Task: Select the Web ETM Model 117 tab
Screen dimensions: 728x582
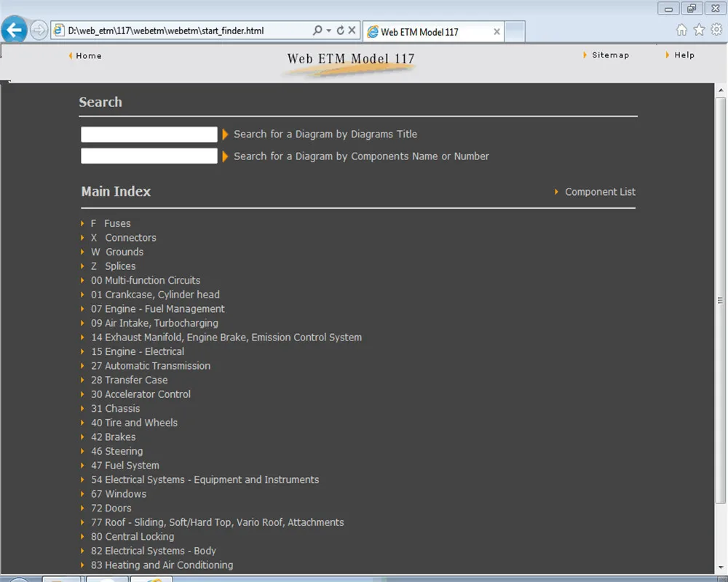Action: 433,31
